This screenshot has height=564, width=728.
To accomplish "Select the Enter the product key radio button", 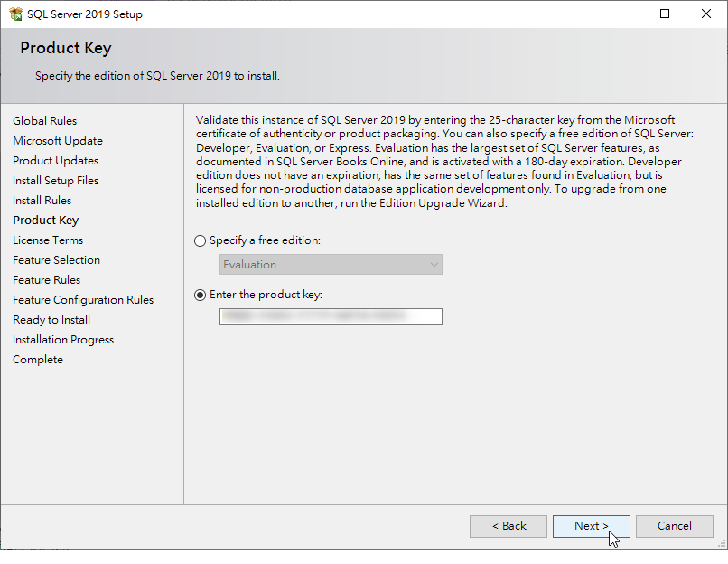I will tap(201, 296).
